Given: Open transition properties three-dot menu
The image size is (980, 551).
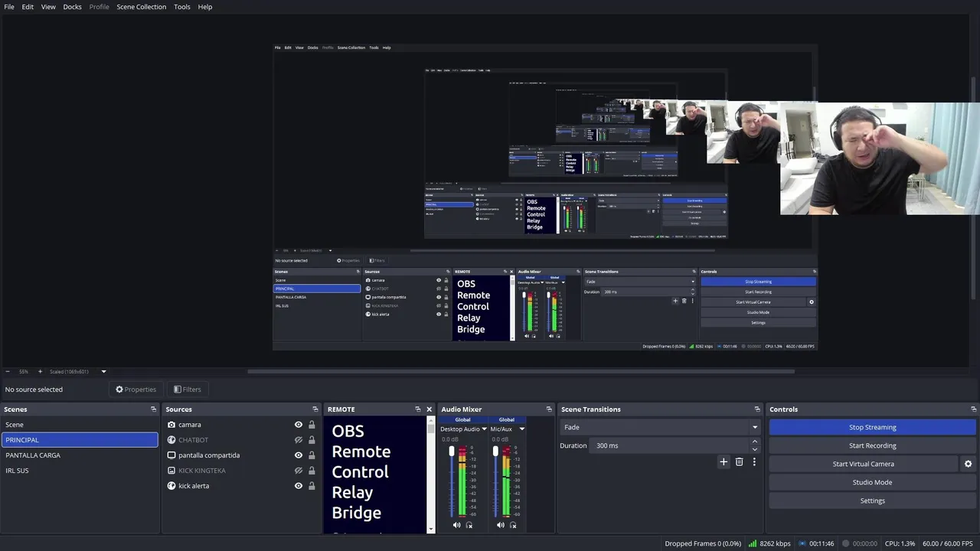Looking at the screenshot, I should [x=754, y=461].
